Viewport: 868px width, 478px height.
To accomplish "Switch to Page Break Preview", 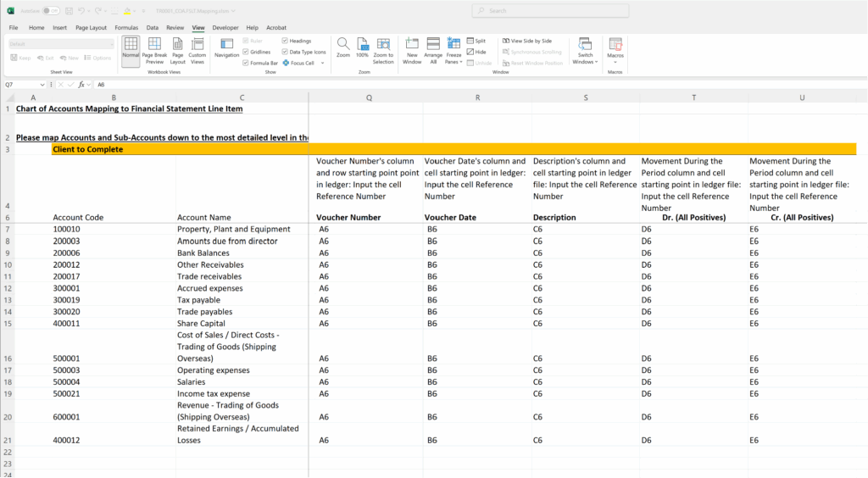I will coord(154,49).
